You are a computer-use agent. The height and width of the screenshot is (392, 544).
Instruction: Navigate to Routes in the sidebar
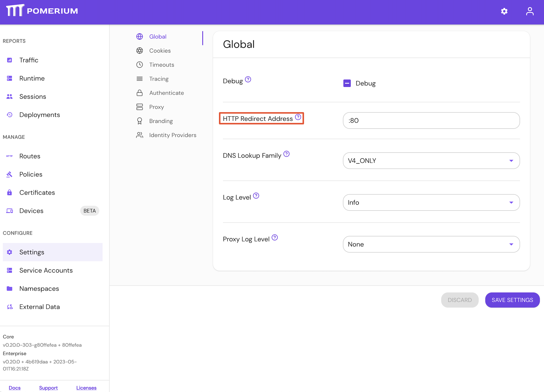tap(30, 156)
